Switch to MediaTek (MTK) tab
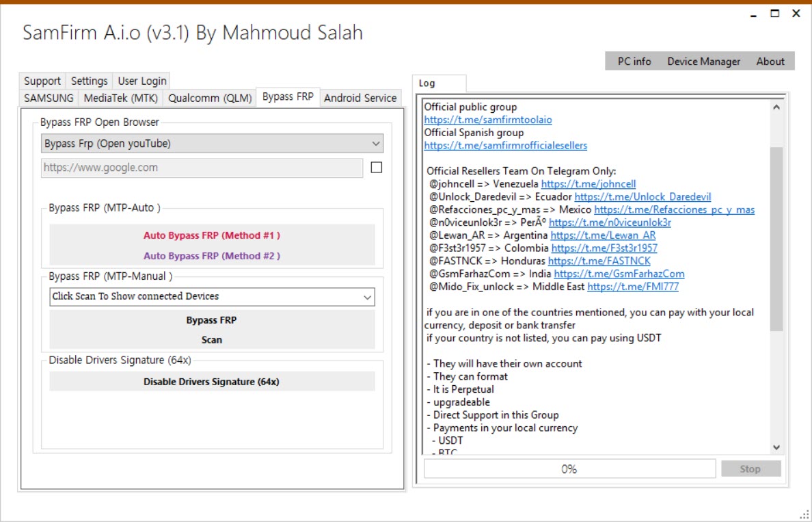 (121, 98)
